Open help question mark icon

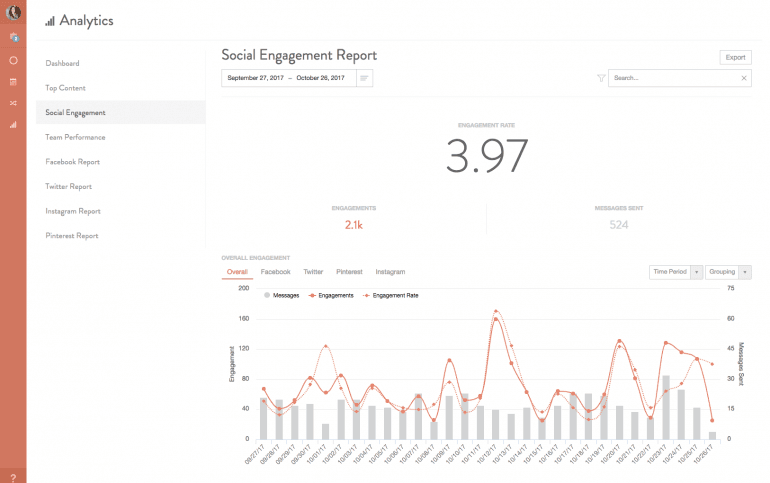pyautogui.click(x=13, y=475)
